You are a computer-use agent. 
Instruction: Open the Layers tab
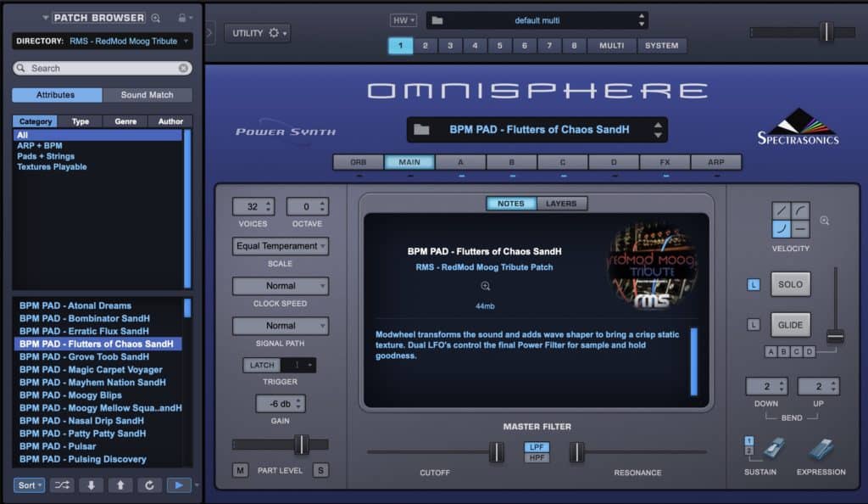[561, 204]
